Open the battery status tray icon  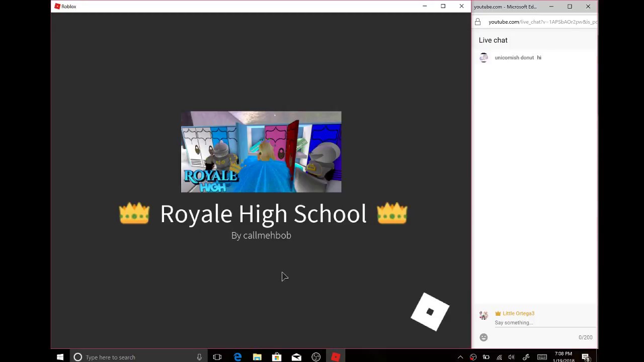(486, 357)
